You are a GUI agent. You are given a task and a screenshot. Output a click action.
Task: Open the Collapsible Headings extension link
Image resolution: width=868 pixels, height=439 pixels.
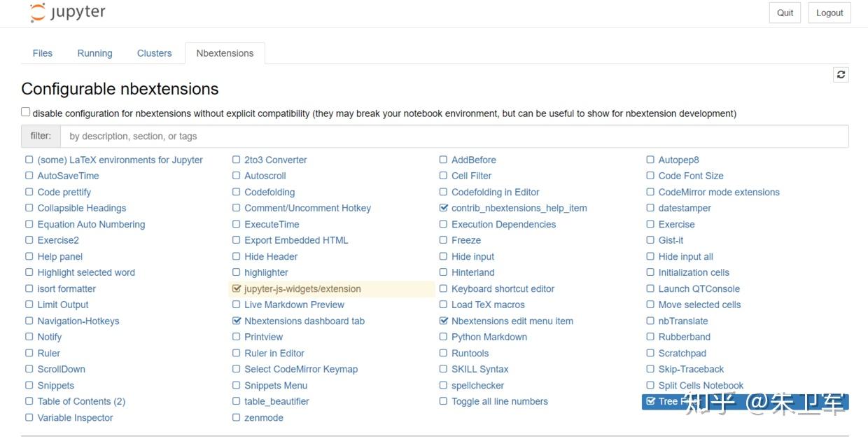pos(82,208)
